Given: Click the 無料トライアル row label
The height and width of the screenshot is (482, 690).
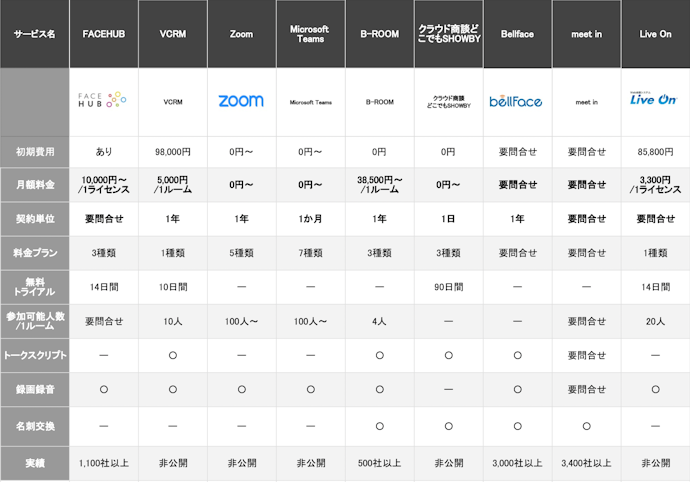Looking at the screenshot, I should pos(34,287).
